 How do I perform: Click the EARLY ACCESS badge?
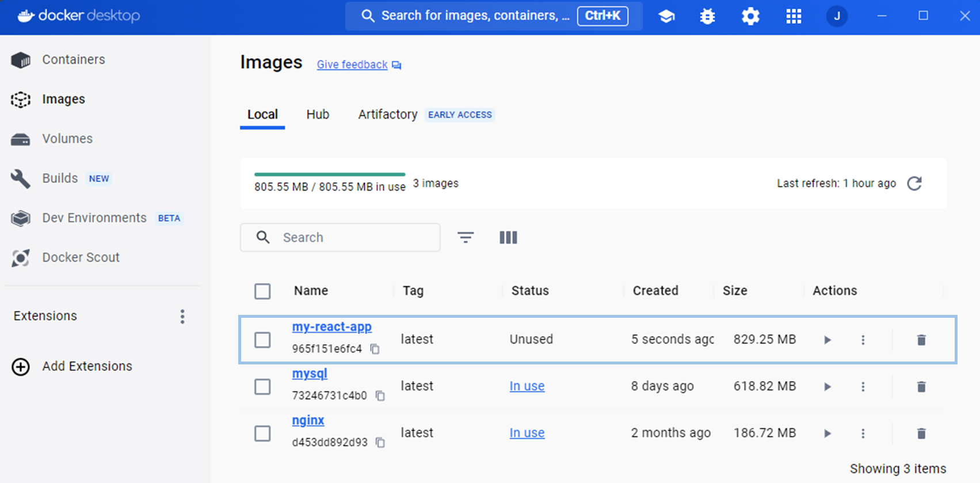click(x=460, y=115)
